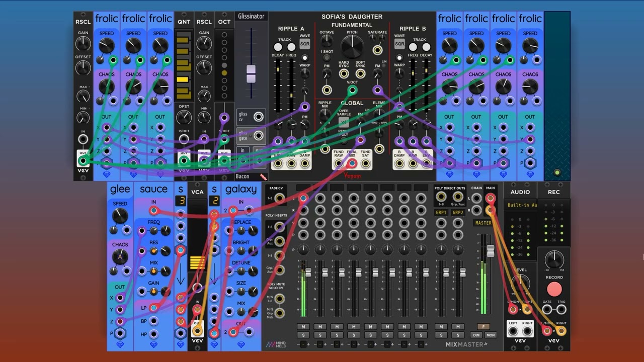
Task: Click the S module channel display showing 3
Action: click(181, 201)
